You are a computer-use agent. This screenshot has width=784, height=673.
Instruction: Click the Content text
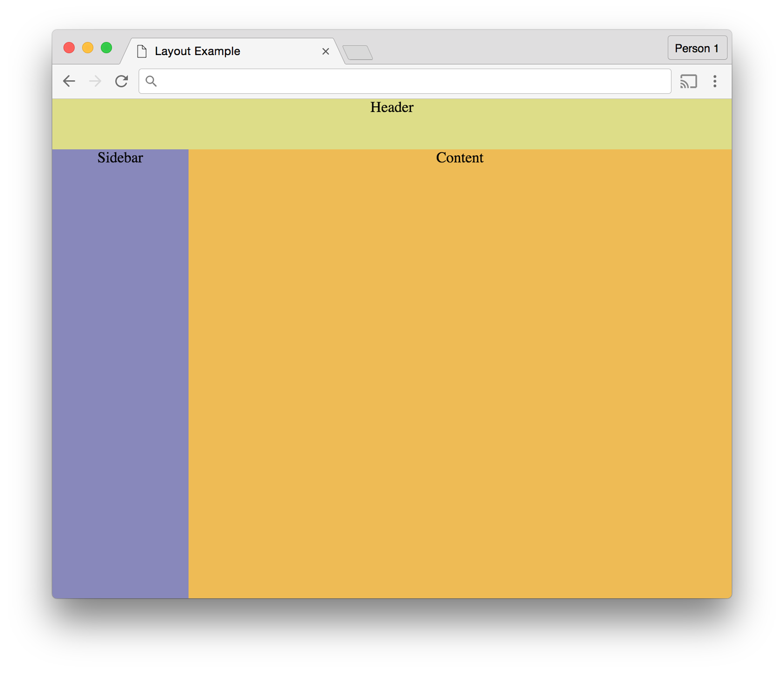tap(460, 158)
